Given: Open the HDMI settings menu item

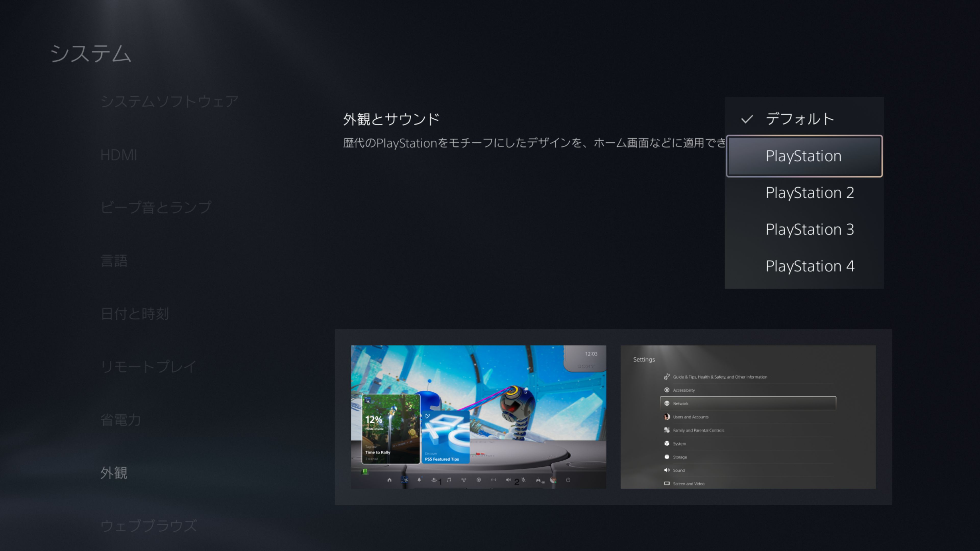Looking at the screenshot, I should (x=119, y=155).
